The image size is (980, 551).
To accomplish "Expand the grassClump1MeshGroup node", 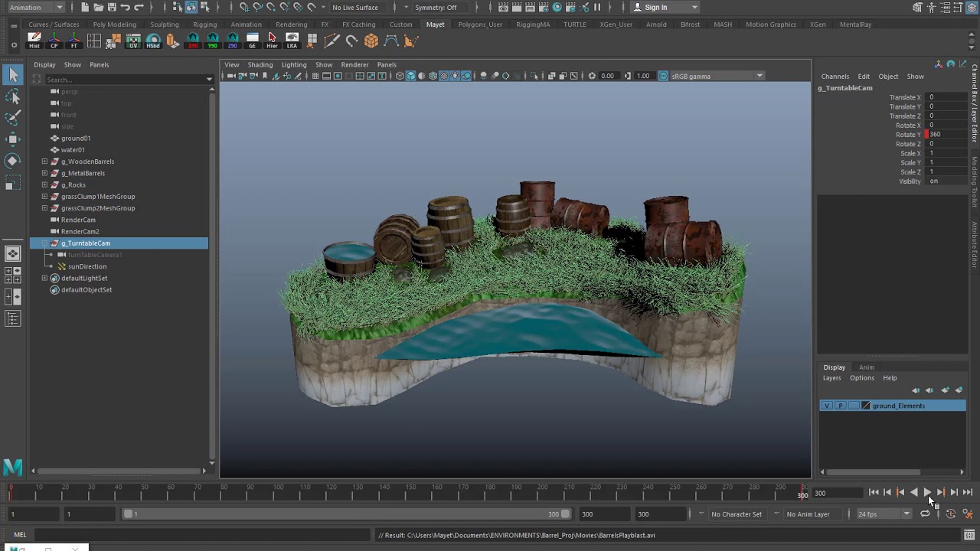I will point(44,197).
